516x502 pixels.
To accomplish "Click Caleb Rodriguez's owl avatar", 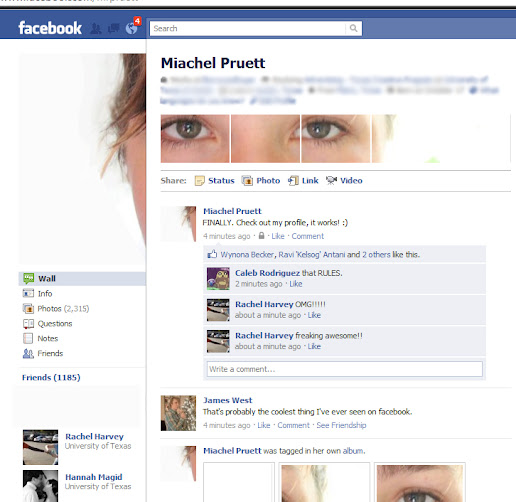I will pyautogui.click(x=218, y=279).
